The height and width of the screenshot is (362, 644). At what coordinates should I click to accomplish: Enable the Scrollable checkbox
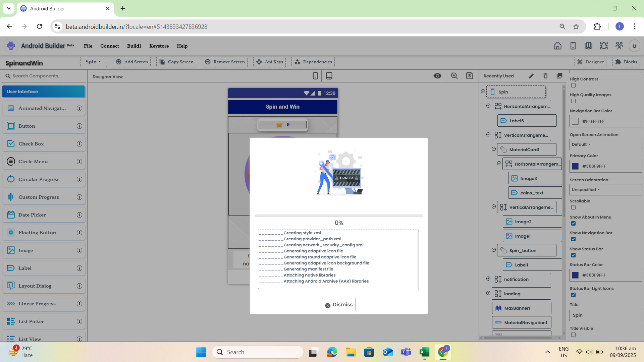(x=573, y=207)
